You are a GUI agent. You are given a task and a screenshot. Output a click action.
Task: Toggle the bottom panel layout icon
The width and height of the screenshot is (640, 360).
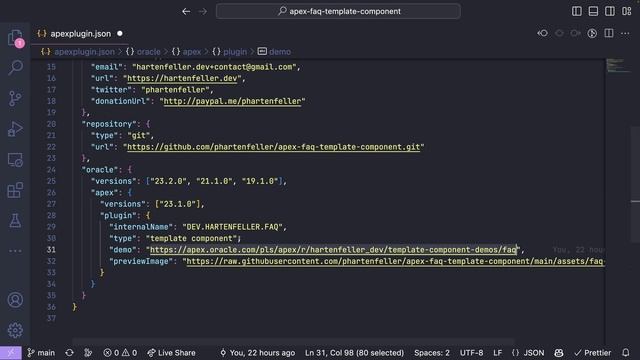click(593, 11)
